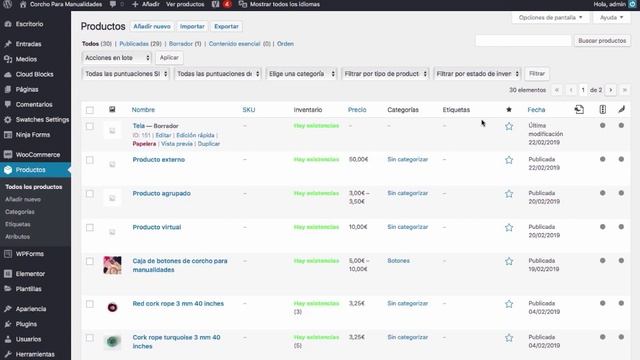Image resolution: width=640 pixels, height=360 pixels.
Task: Select the Producto externo checkbox
Action: click(90, 160)
